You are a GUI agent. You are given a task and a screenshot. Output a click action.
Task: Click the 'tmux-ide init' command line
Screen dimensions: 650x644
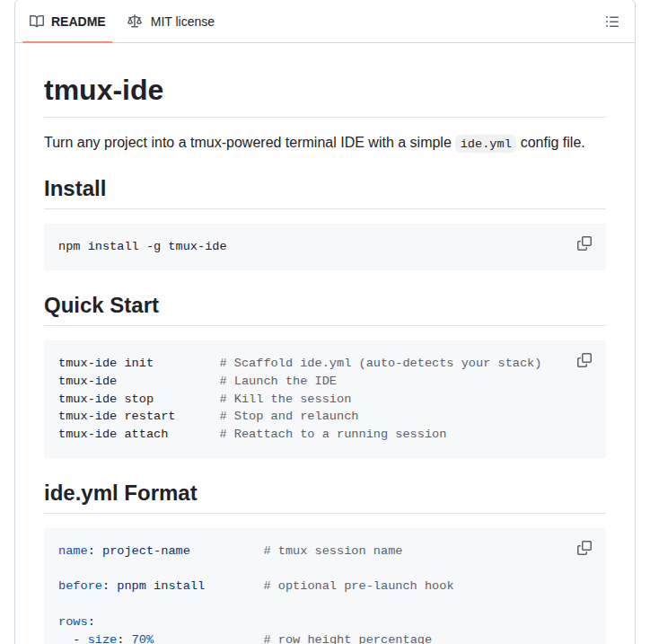106,363
